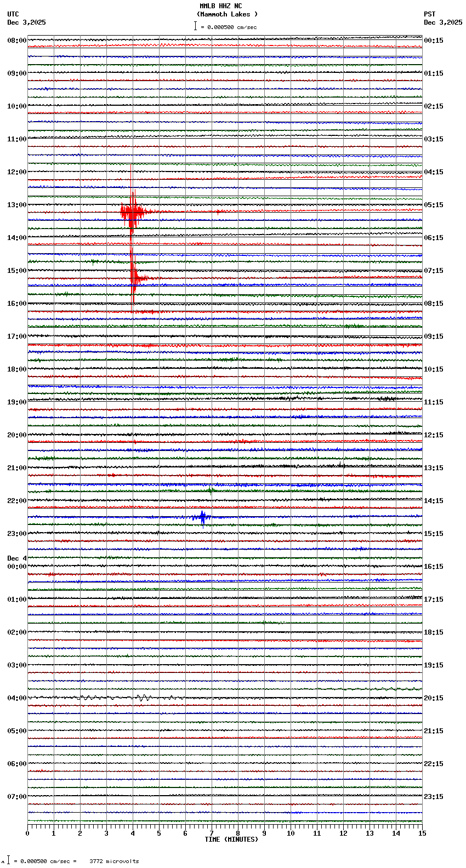Click the 09:15 PST time label
This screenshot has width=466, height=868.
pos(434,336)
